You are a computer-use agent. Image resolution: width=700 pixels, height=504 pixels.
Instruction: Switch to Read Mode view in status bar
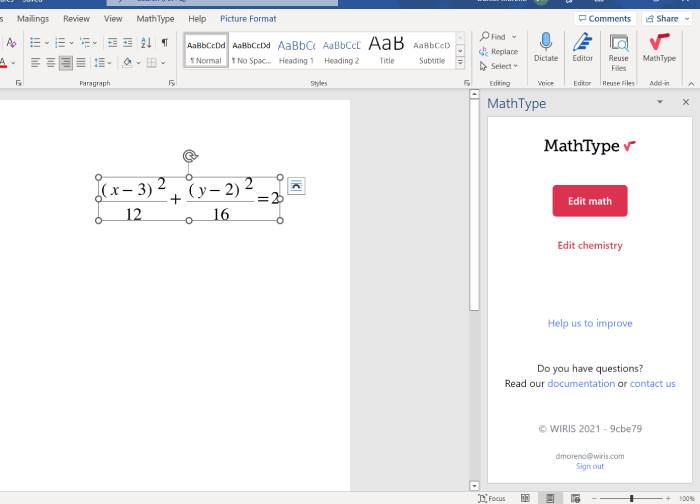pyautogui.click(x=525, y=498)
